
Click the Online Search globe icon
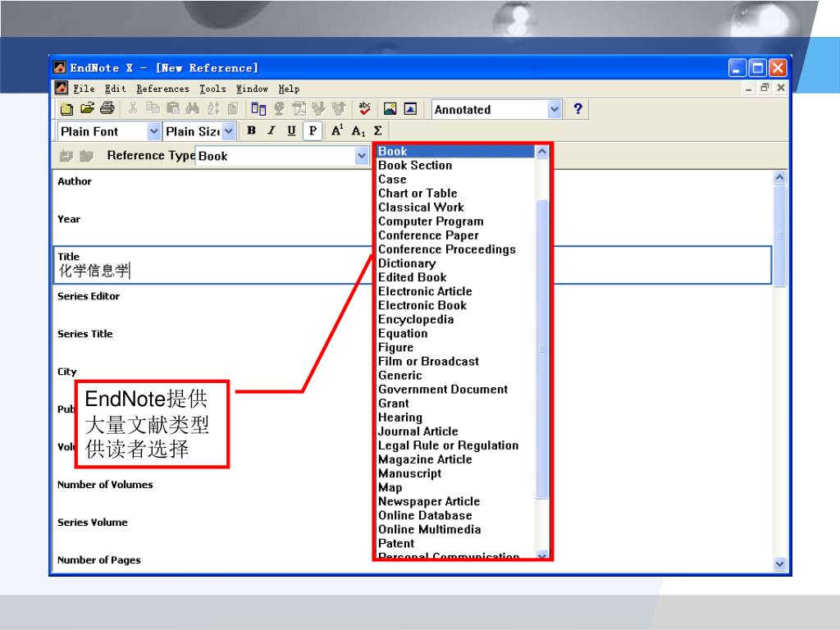279,109
